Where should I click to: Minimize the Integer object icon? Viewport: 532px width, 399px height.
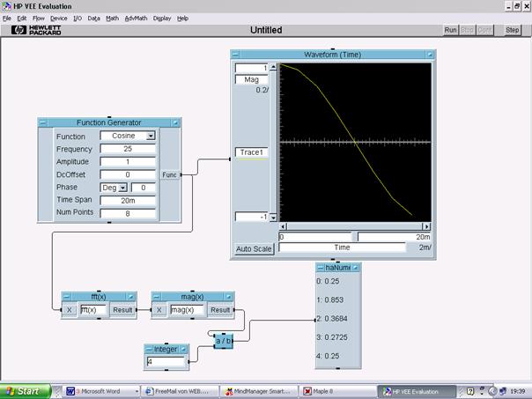(183, 349)
